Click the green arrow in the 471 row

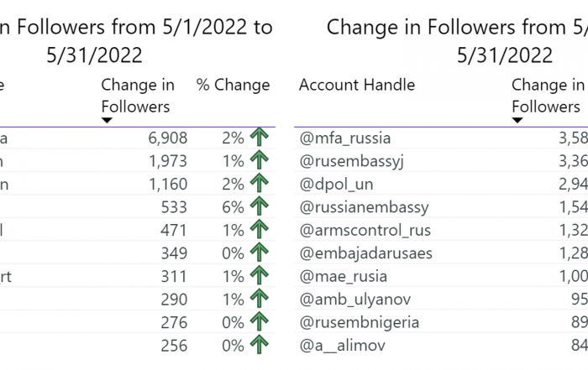click(259, 229)
